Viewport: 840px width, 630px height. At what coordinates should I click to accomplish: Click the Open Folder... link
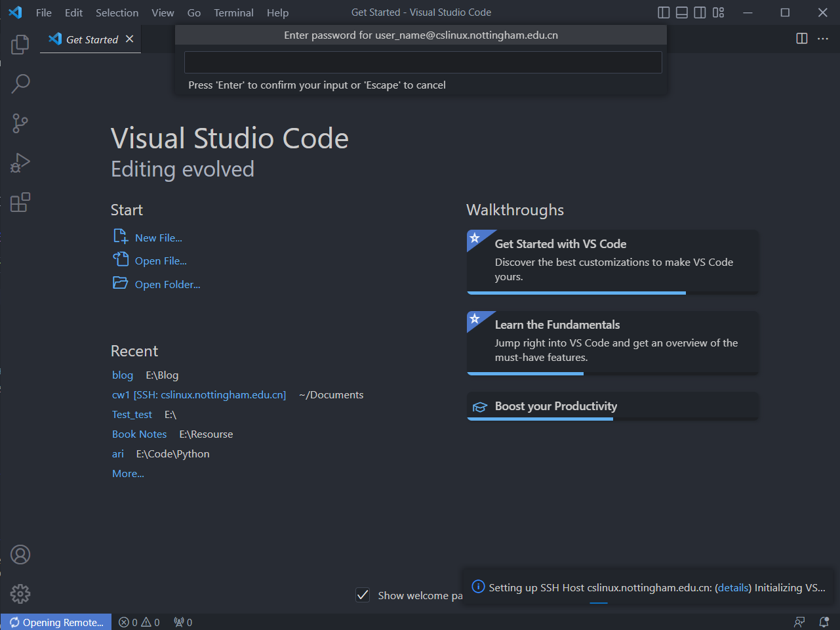pos(168,284)
